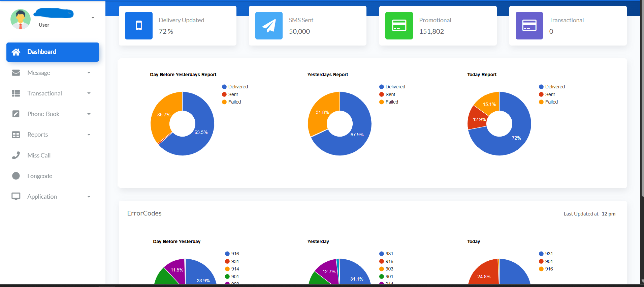Click the Longcode circle icon
The image size is (644, 287).
click(x=16, y=176)
